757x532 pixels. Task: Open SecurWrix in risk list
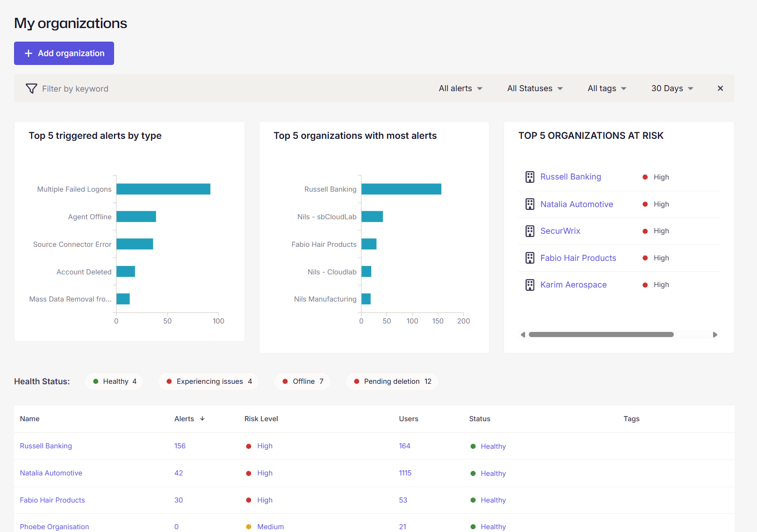560,231
